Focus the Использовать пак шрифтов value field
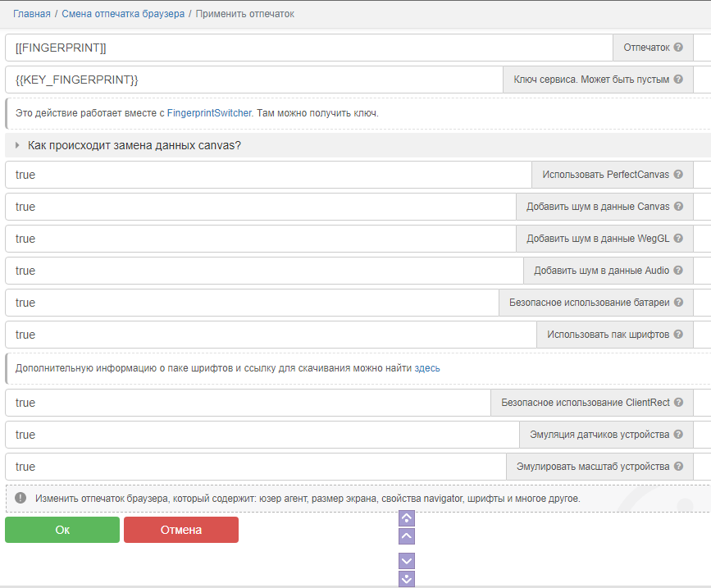The width and height of the screenshot is (711, 588). click(271, 335)
